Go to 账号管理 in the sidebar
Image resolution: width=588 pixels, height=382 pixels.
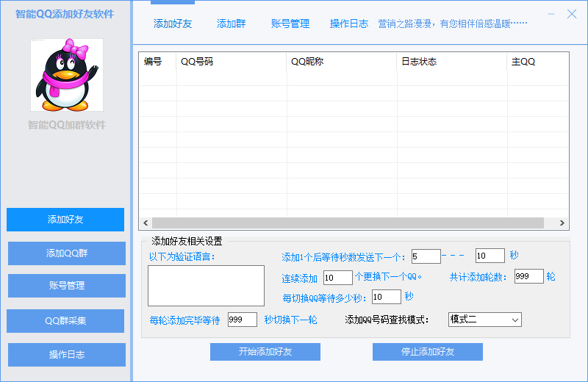pyautogui.click(x=66, y=286)
